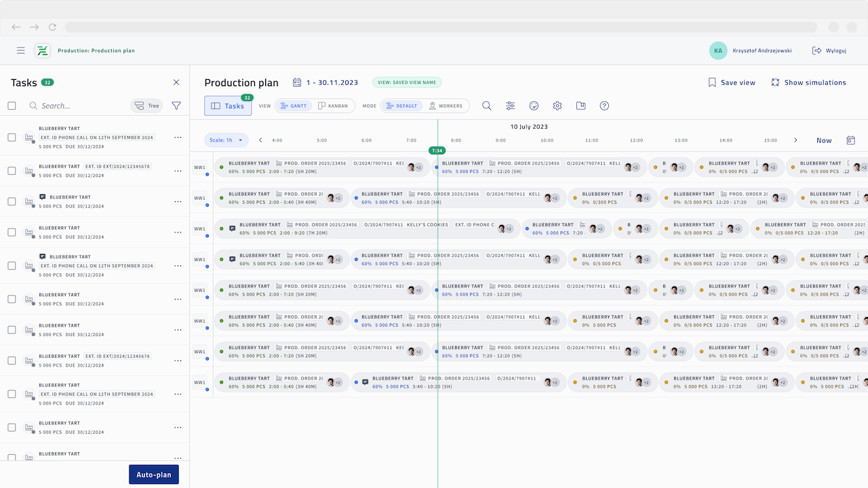Open the help question mark icon

click(605, 106)
